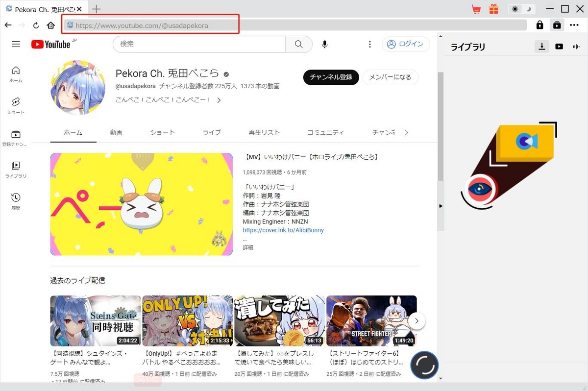Click the page vertical scrollbar

(441, 126)
